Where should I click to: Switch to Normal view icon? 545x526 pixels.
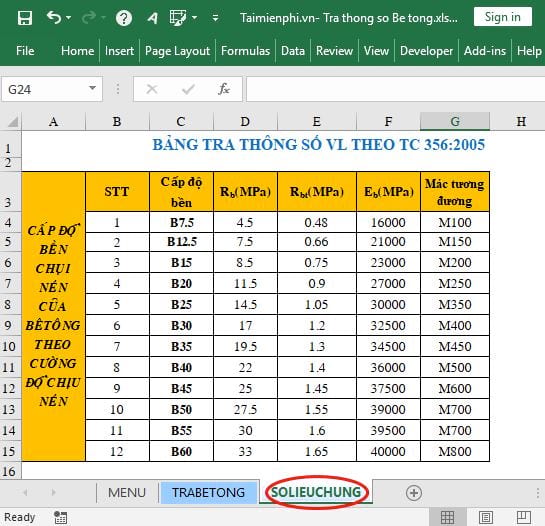[447, 517]
